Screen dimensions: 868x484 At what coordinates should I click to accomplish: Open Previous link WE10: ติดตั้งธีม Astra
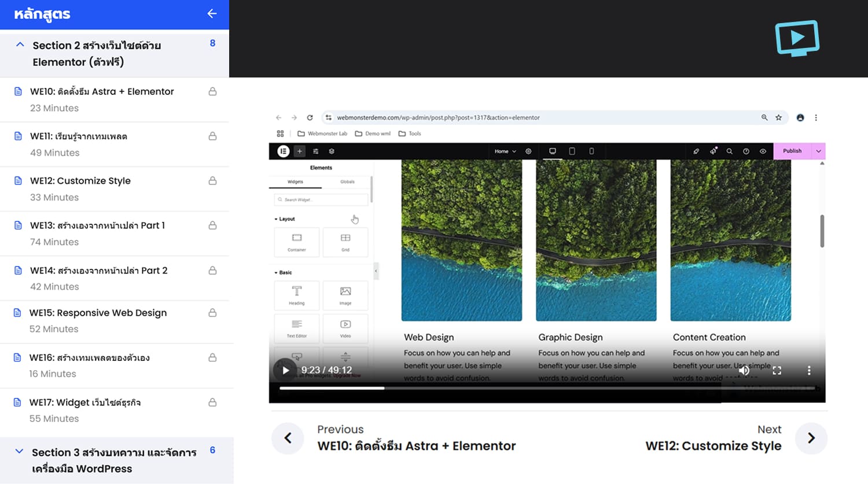tap(417, 446)
